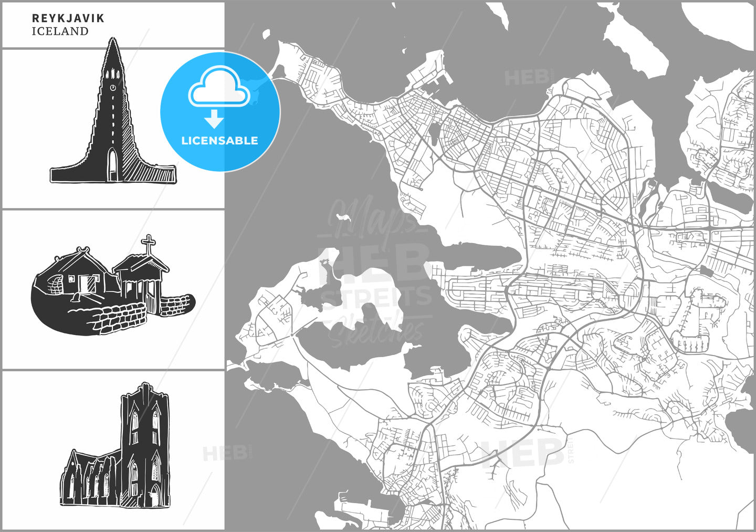Click the HEB watermark at the map's top
756x532 pixels.
[527, 78]
